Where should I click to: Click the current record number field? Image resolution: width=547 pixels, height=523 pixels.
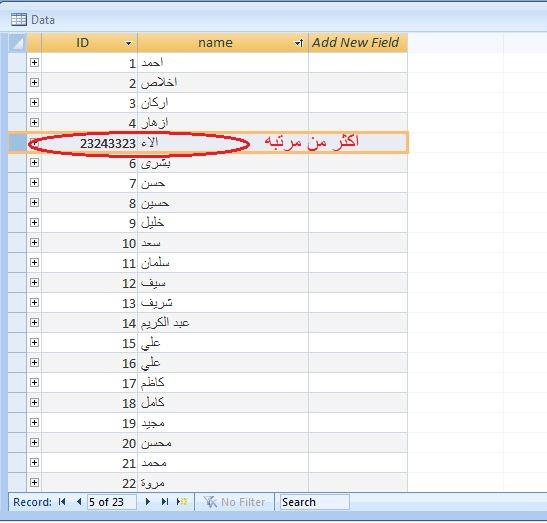point(111,502)
